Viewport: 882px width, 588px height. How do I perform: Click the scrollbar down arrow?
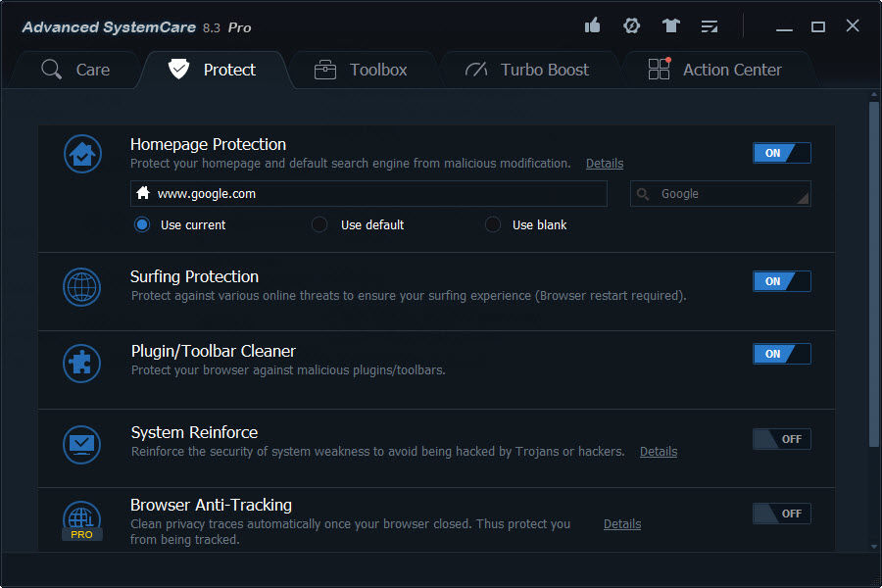click(873, 547)
